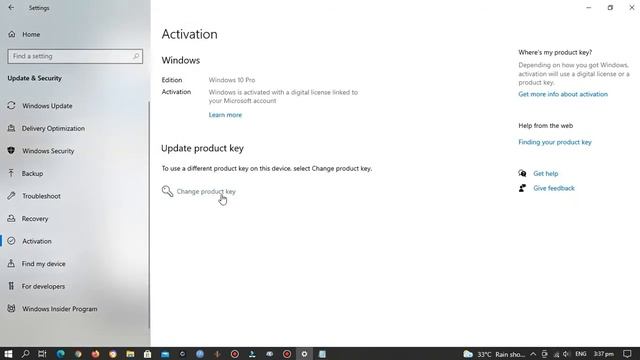Viewport: 640px width, 360px height.
Task: Click the Windows Security shield icon
Action: point(11,151)
